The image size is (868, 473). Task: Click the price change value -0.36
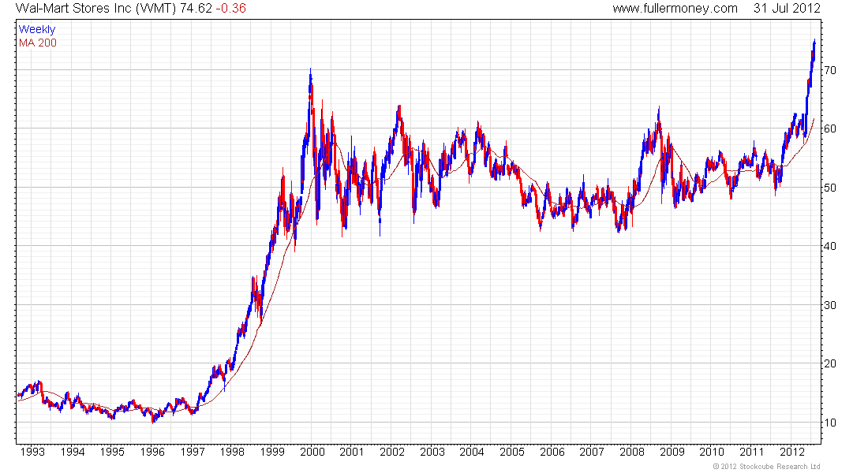coord(231,9)
